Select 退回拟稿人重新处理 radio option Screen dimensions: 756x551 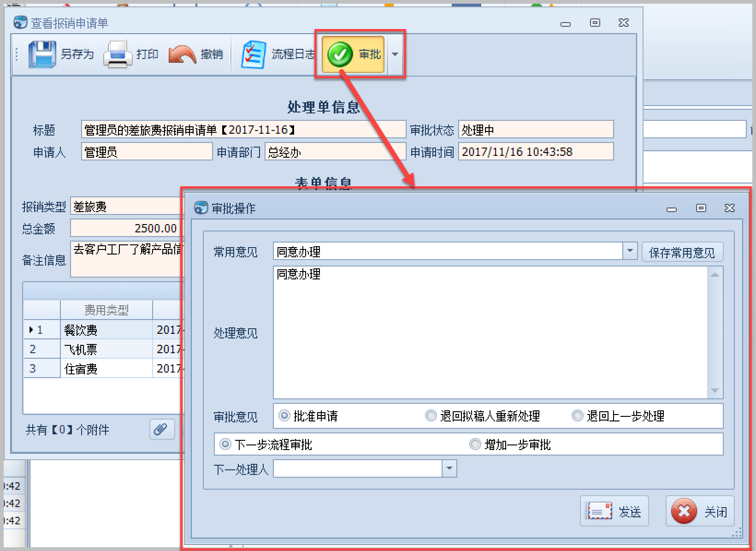(431, 416)
